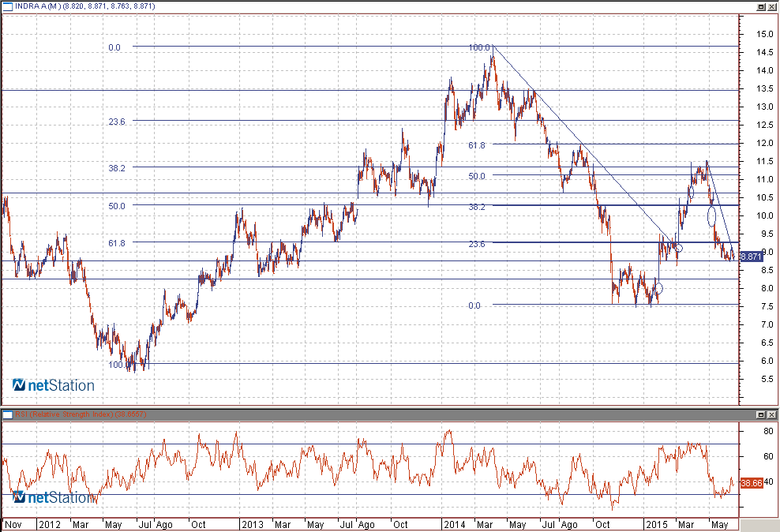780x532 pixels.
Task: Maximize the INDRA A price chart panel
Action: pos(760,6)
